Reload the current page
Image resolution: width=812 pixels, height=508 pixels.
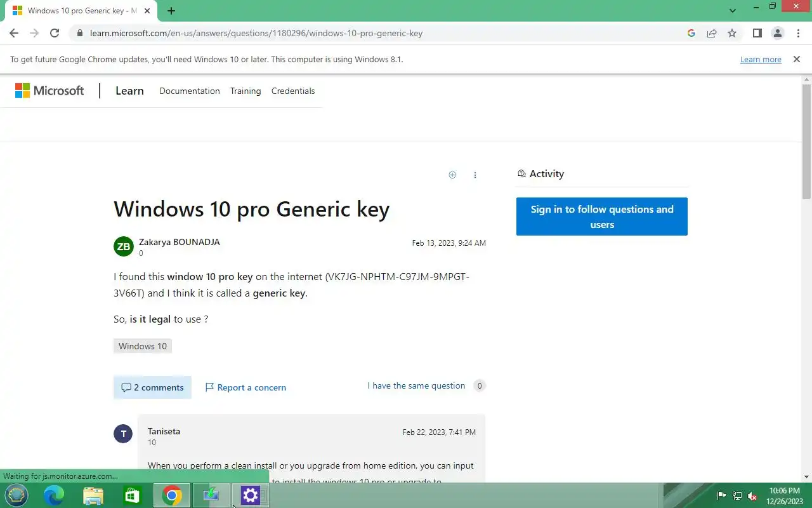(55, 33)
